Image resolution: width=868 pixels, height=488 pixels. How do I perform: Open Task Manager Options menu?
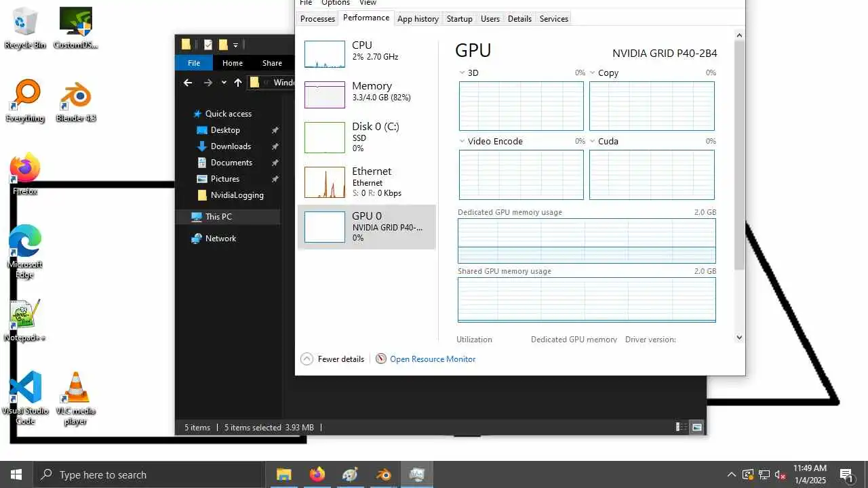coord(336,3)
